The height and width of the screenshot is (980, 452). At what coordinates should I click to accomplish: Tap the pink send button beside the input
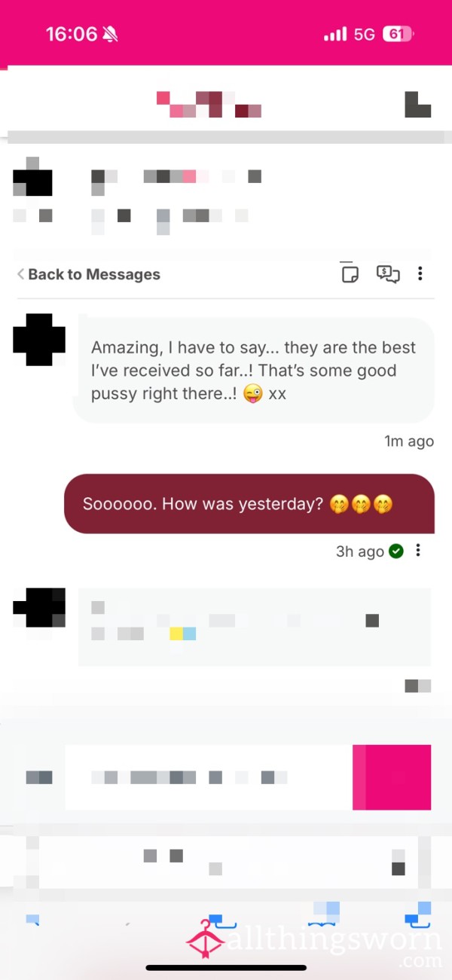pyautogui.click(x=392, y=777)
